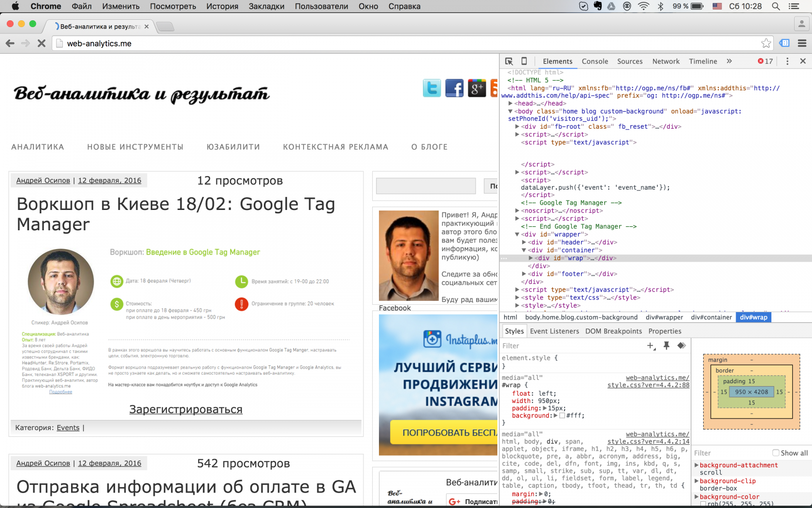Collapse the div wrapper node
The width and height of the screenshot is (812, 508).
tap(517, 235)
